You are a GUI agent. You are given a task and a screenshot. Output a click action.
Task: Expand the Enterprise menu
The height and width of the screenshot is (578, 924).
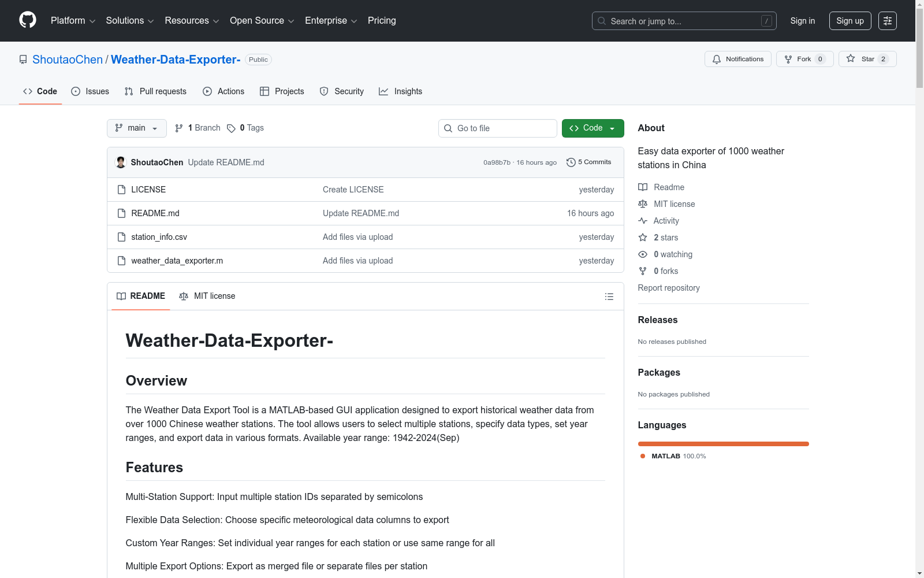(x=331, y=21)
